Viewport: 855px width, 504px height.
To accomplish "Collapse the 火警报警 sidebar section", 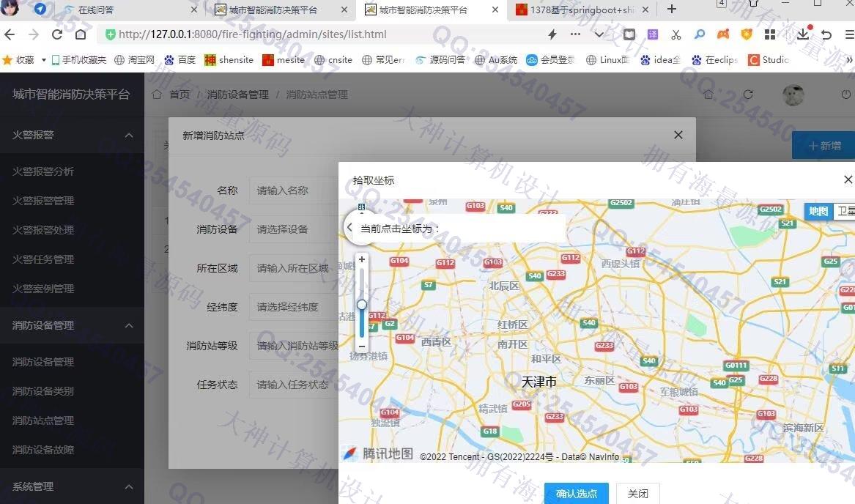I will click(129, 135).
